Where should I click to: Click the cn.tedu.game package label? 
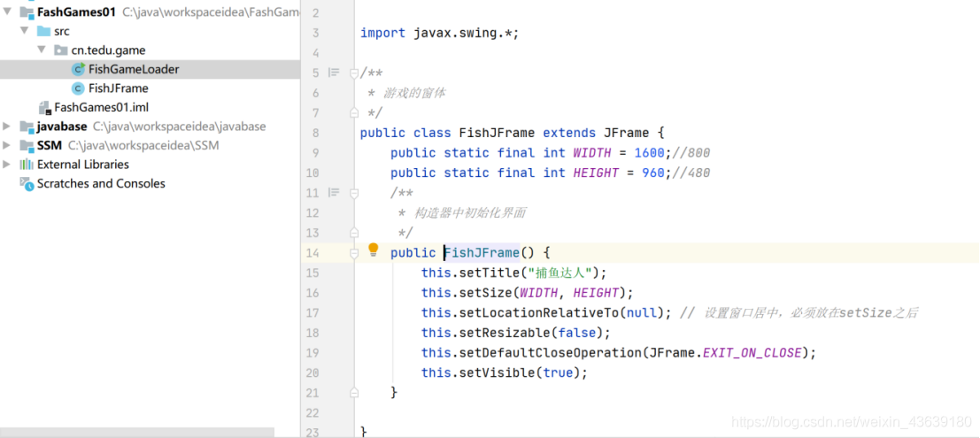[x=108, y=50]
